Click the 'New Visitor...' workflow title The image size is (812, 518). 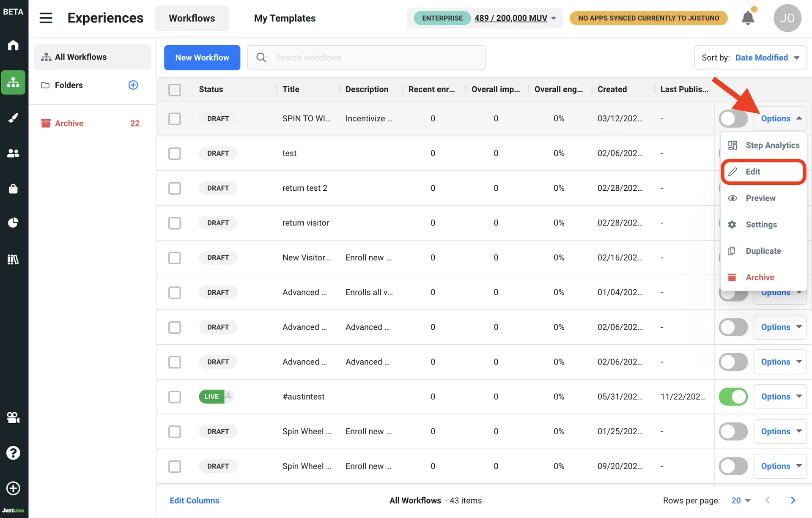click(x=307, y=258)
